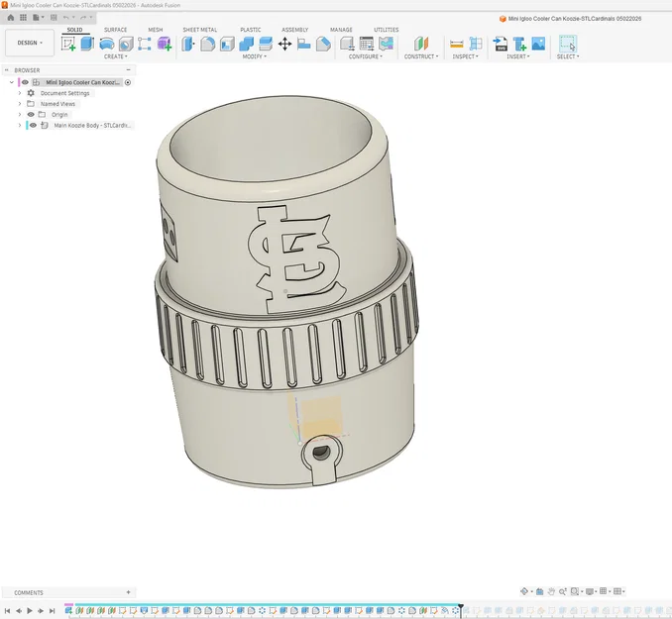Open the INSPECT dropdown menu
Screen dimensions: 672x619
tap(465, 56)
